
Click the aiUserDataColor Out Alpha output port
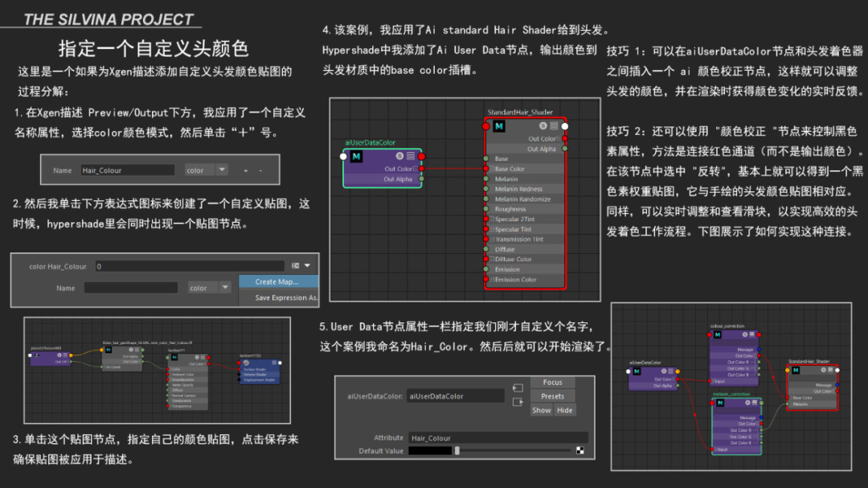422,179
